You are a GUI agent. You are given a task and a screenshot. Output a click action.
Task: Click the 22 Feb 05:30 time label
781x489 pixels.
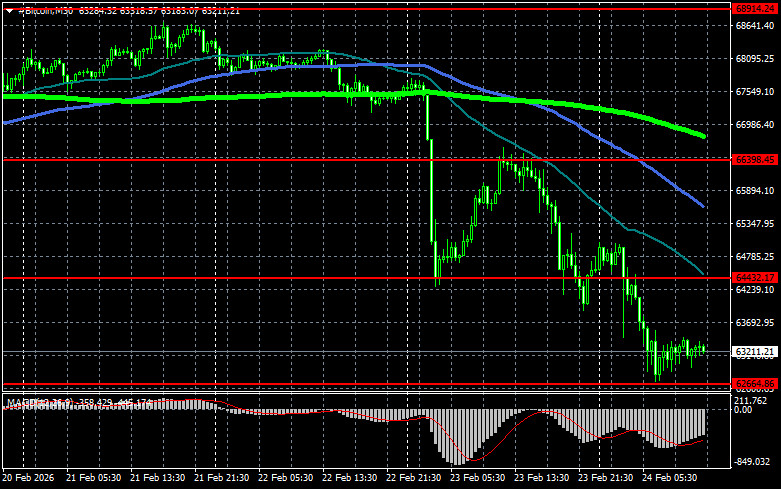pos(285,478)
